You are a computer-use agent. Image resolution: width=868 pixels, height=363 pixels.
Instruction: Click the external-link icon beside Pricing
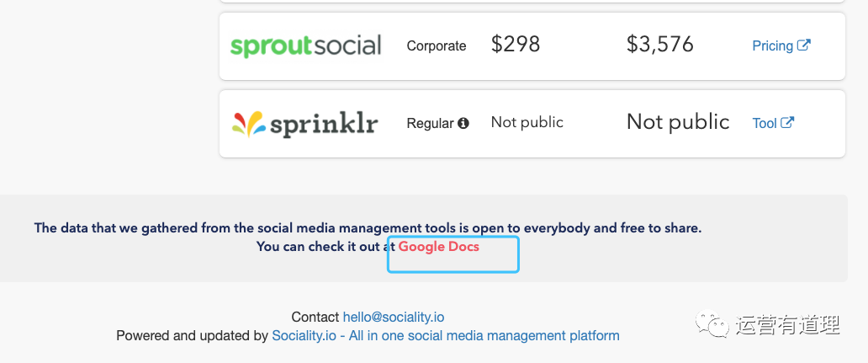(x=804, y=45)
